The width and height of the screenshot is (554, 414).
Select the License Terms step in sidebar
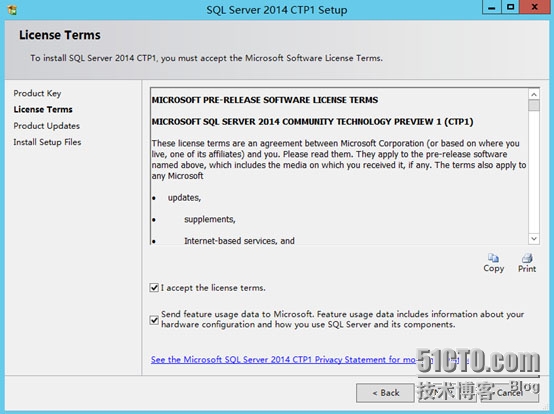[x=43, y=110]
